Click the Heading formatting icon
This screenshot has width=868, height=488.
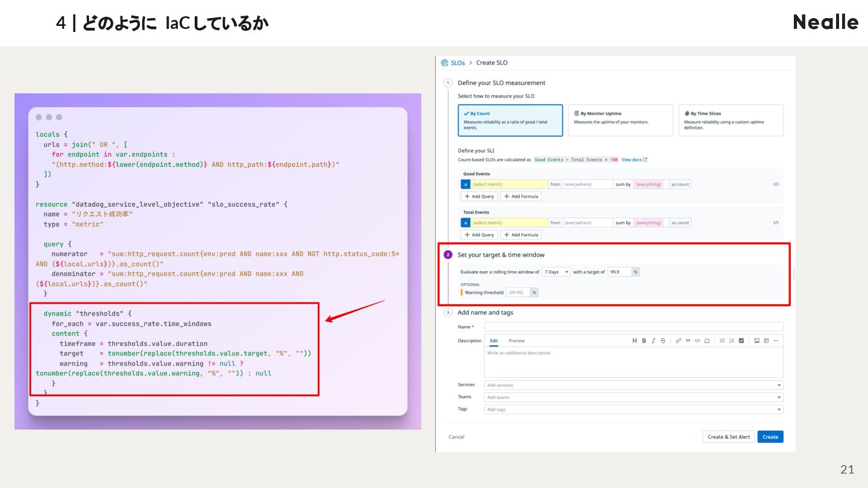pyautogui.click(x=634, y=341)
